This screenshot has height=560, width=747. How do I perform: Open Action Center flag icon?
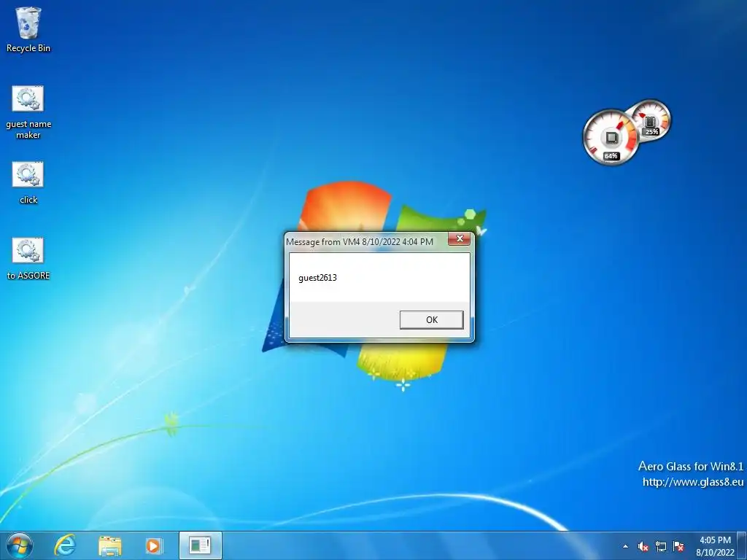point(678,546)
